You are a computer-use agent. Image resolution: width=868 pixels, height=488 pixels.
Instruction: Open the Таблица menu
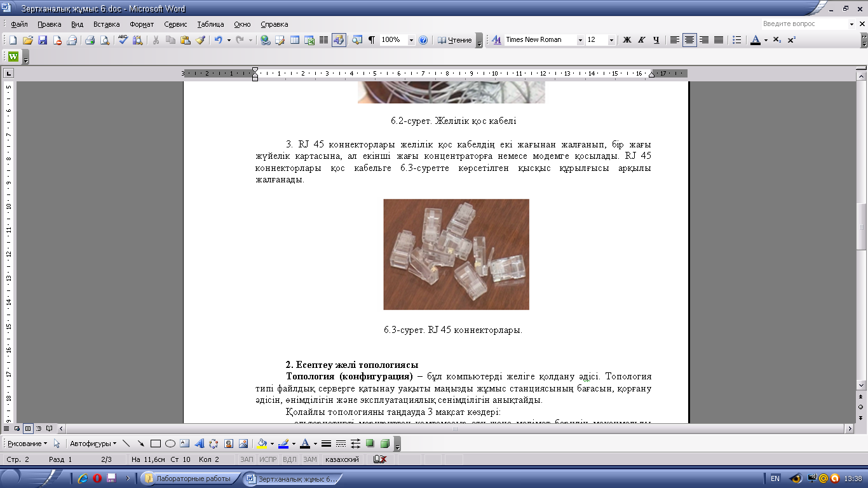click(210, 24)
